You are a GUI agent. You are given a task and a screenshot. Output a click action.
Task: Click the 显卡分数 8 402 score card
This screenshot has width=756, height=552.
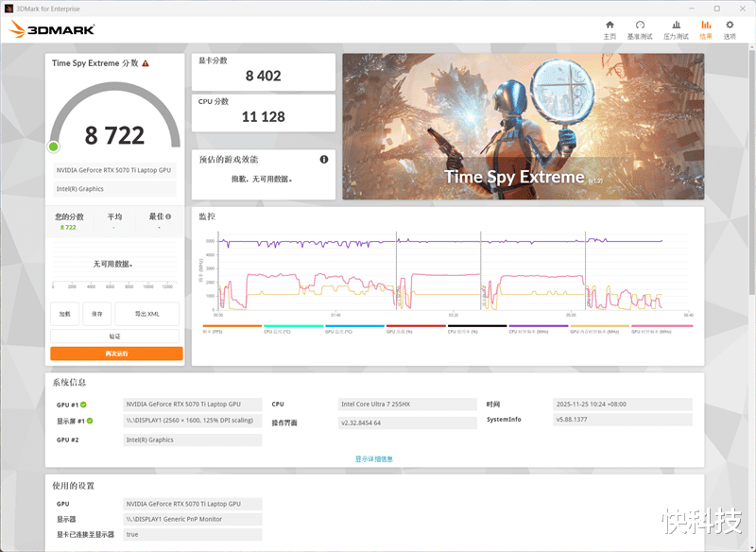[x=264, y=72]
